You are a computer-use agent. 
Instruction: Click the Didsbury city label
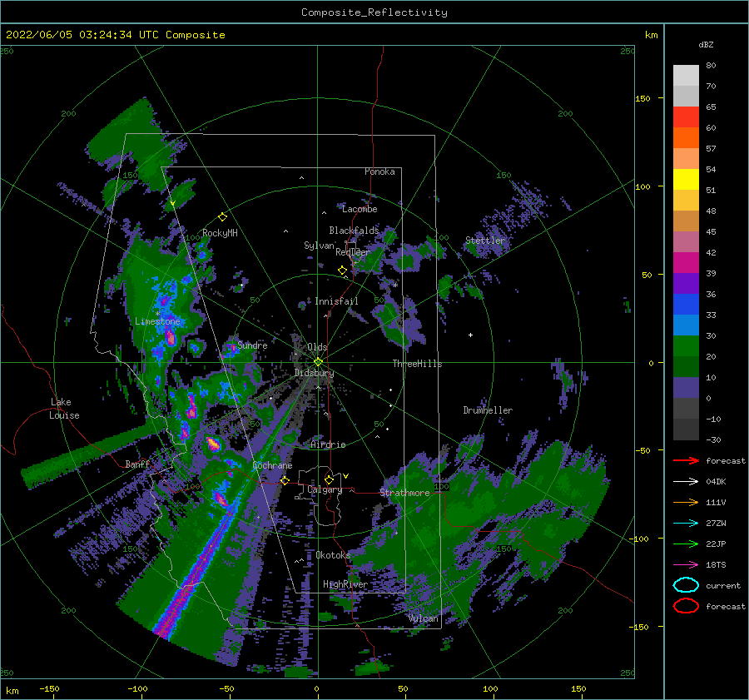pos(314,373)
